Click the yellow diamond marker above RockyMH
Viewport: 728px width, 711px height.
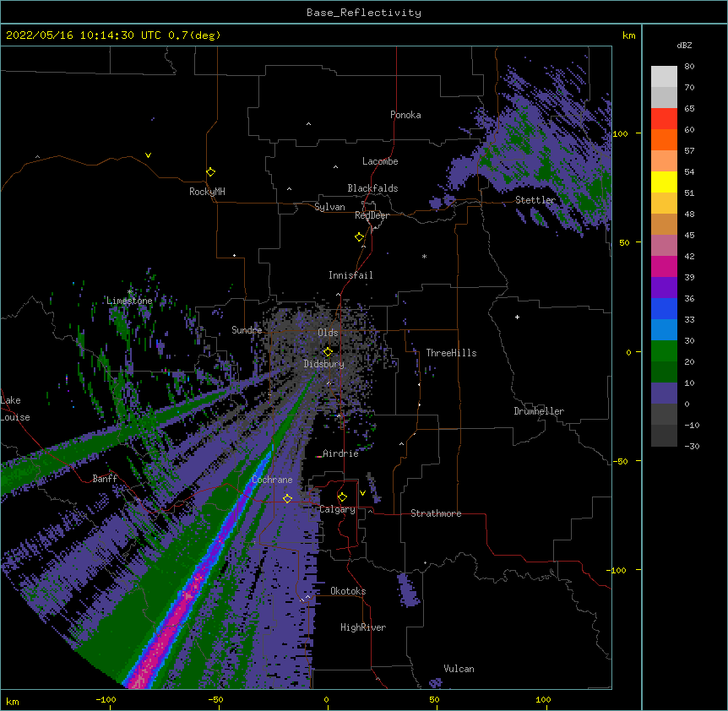(x=211, y=172)
